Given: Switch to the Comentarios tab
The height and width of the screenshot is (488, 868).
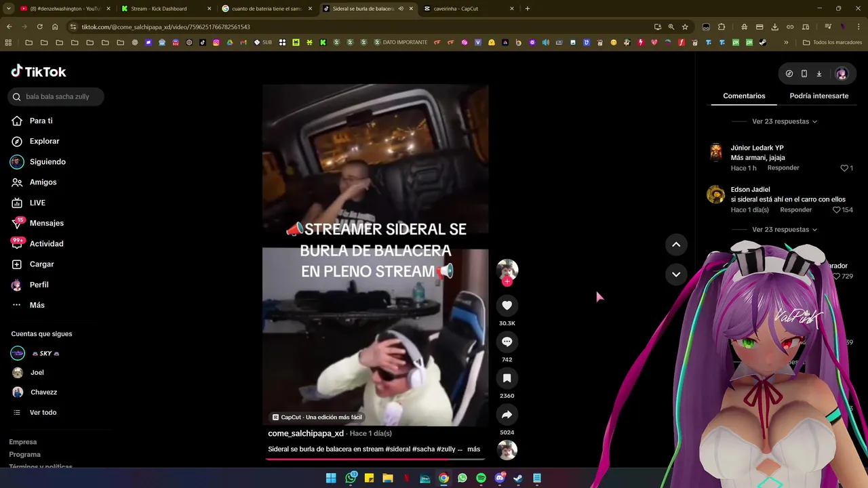Looking at the screenshot, I should (744, 96).
